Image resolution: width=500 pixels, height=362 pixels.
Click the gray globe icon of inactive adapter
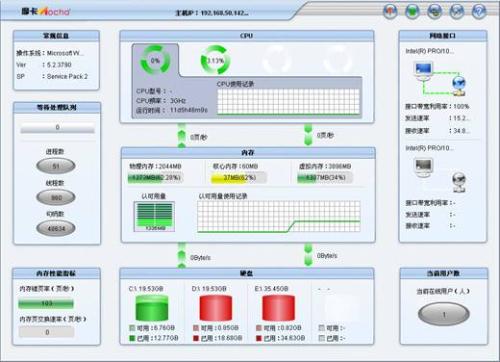(x=459, y=183)
